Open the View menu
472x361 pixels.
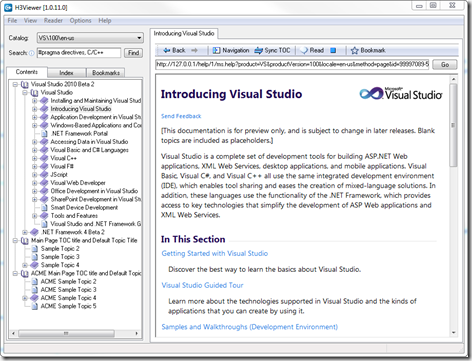point(30,21)
